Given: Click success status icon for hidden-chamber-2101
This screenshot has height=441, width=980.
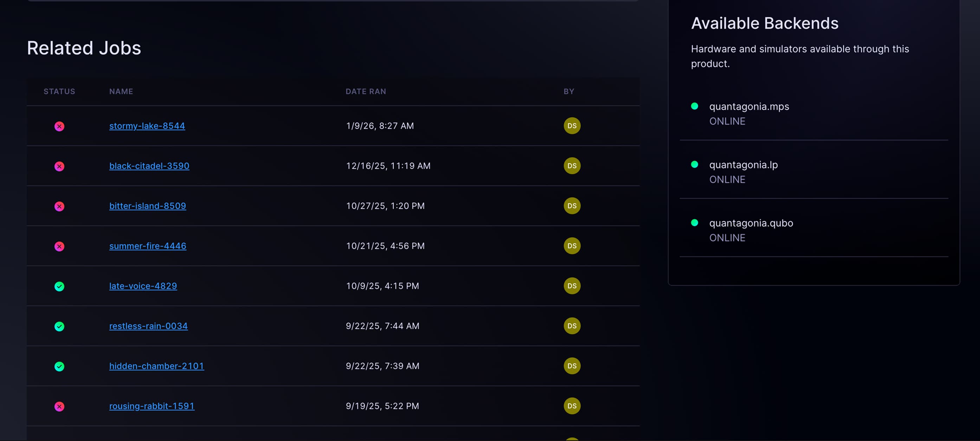Looking at the screenshot, I should coord(59,366).
